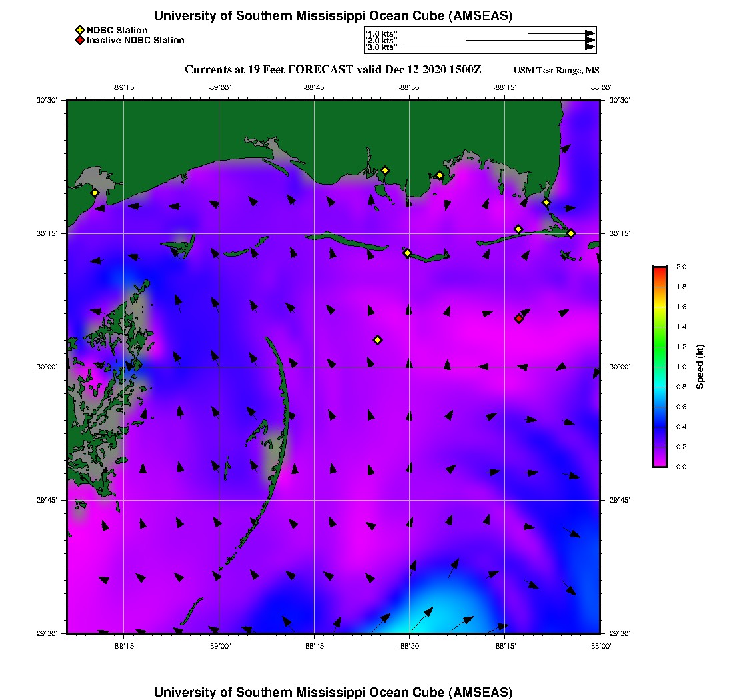Click the 'Speed (kt)' colorbar axis label
Image resolution: width=733 pixels, height=700 pixels.
coord(700,367)
